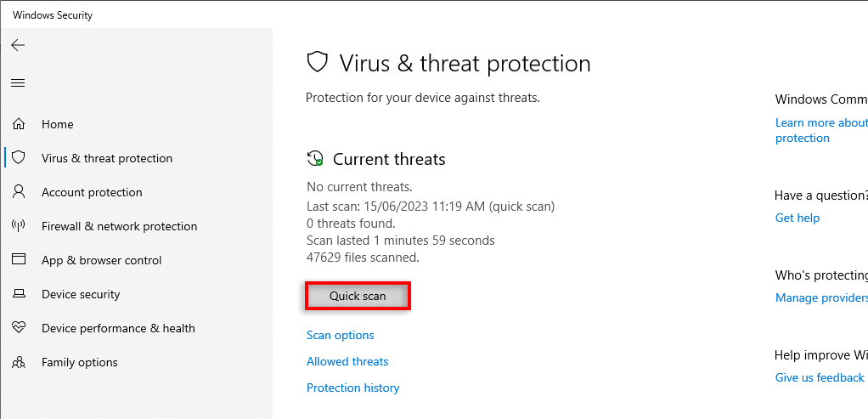Start a Quick scan
The height and width of the screenshot is (419, 868).
tap(358, 296)
